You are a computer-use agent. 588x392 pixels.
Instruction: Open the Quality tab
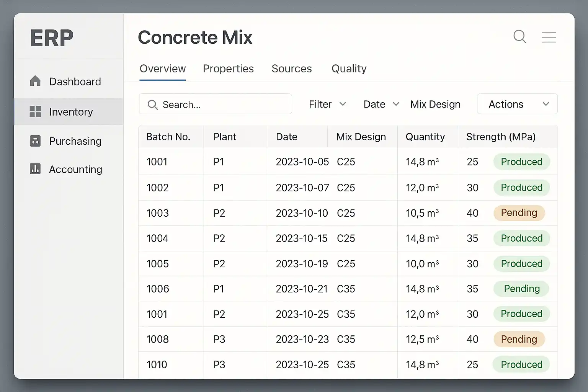click(349, 69)
